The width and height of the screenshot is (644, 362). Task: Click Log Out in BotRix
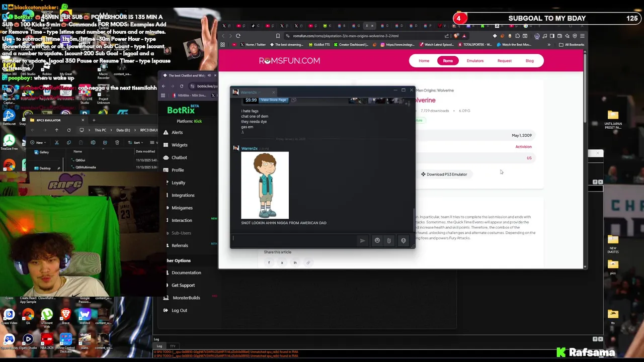coord(179,310)
